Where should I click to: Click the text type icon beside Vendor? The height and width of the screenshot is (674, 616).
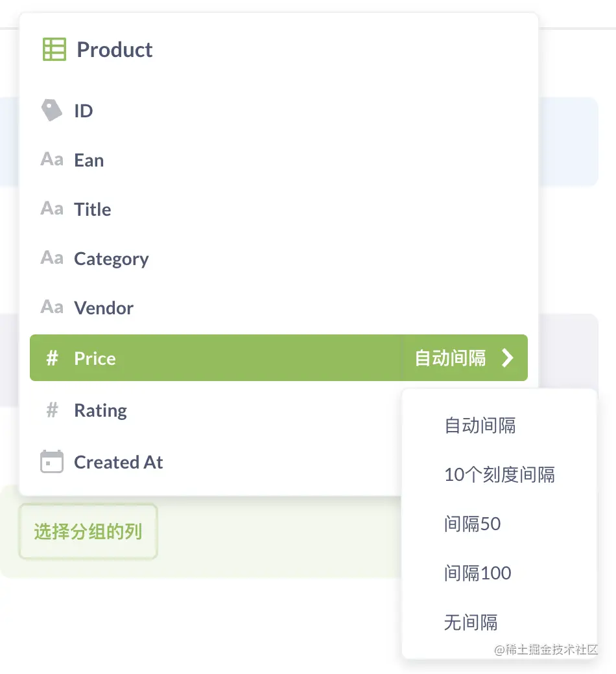coord(52,307)
